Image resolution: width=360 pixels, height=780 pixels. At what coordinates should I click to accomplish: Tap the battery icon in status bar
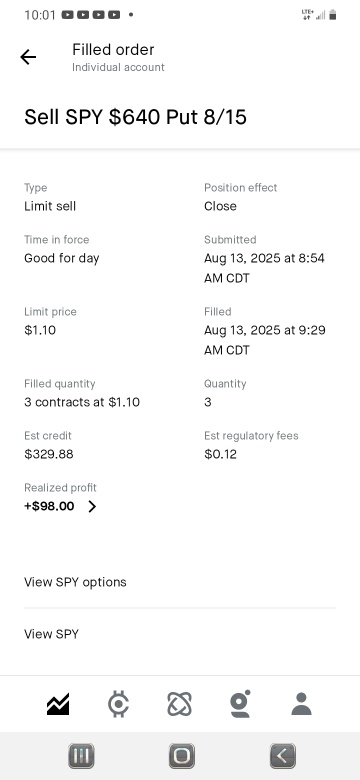pyautogui.click(x=333, y=15)
